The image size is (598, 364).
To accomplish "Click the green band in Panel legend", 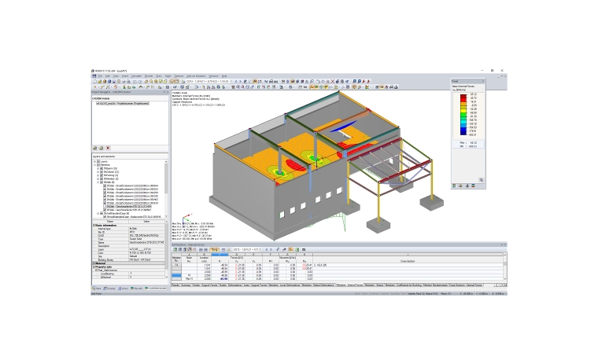I will (463, 114).
